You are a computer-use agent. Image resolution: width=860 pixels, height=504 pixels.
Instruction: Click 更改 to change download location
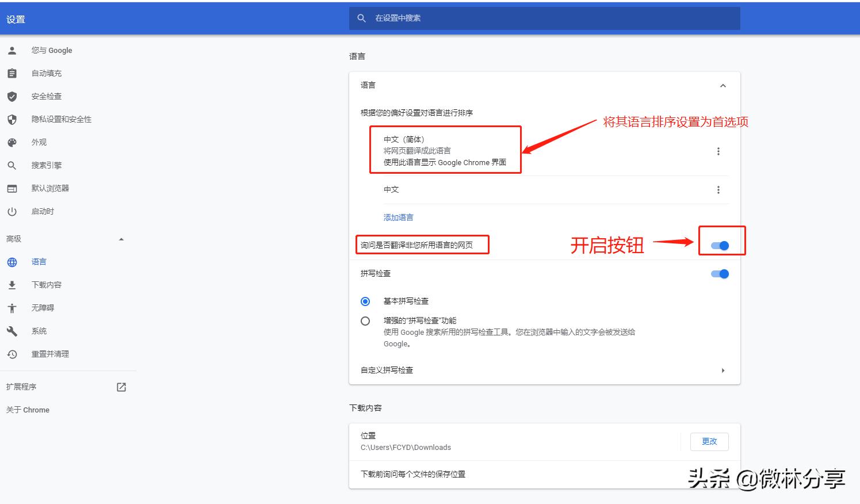pos(709,441)
